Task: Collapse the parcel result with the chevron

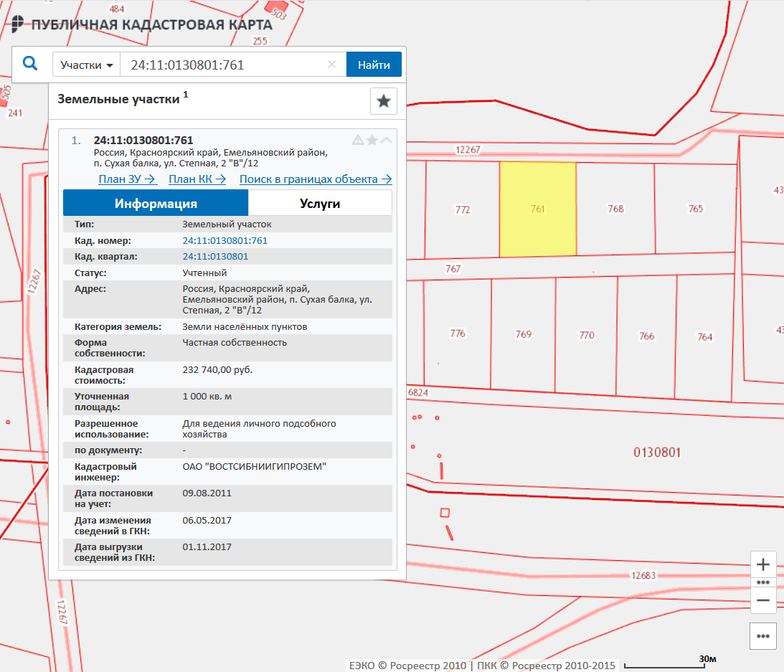Action: click(x=387, y=140)
